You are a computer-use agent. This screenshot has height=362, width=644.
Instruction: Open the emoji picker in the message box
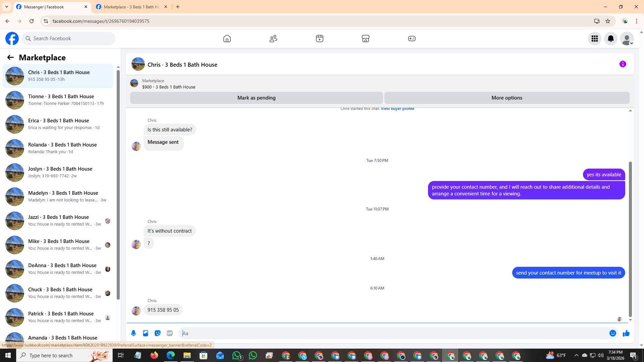click(x=612, y=333)
